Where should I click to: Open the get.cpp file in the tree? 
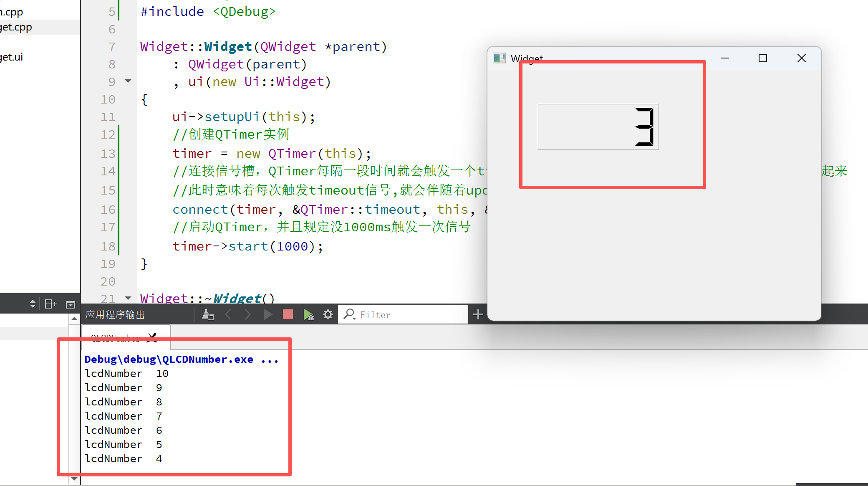tap(17, 28)
